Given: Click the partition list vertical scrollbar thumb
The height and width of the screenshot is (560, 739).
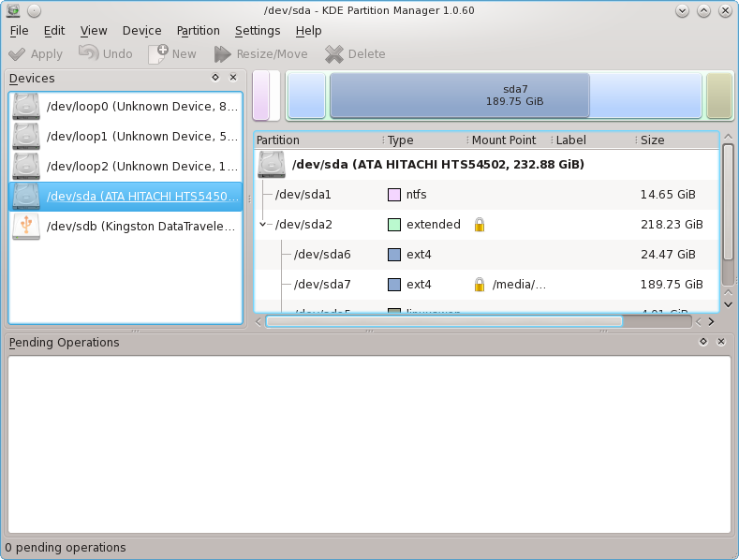Looking at the screenshot, I should pyautogui.click(x=728, y=201).
